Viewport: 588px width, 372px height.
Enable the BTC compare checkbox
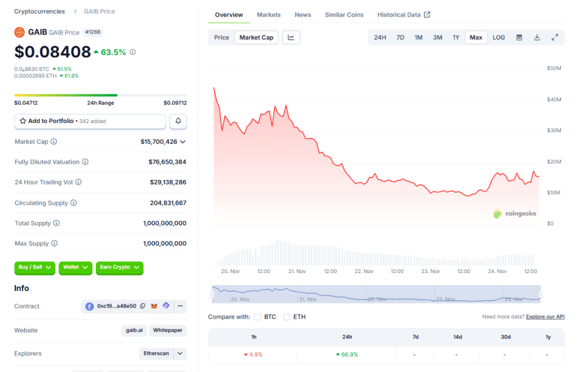pyautogui.click(x=257, y=317)
